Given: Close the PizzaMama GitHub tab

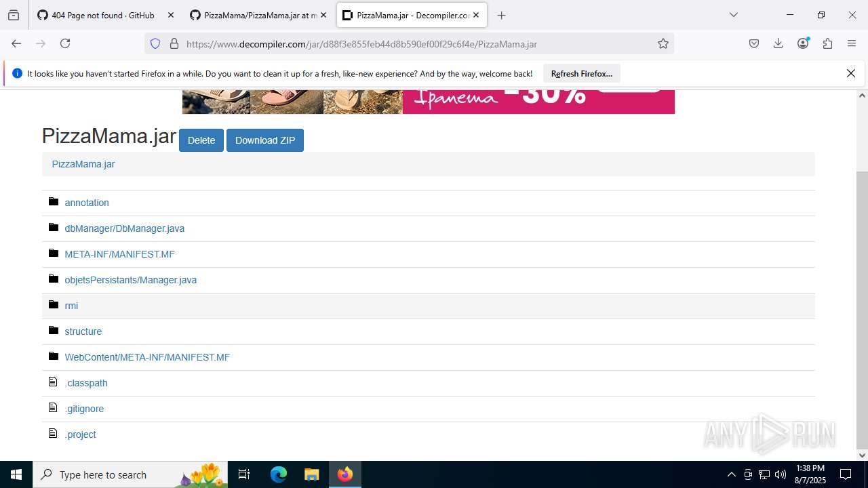Looking at the screenshot, I should [x=323, y=15].
